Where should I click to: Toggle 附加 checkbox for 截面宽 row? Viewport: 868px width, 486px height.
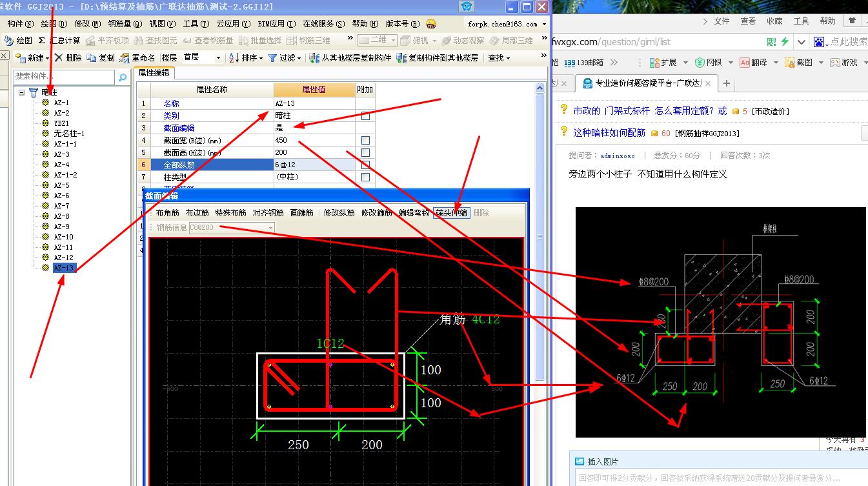pyautogui.click(x=365, y=140)
